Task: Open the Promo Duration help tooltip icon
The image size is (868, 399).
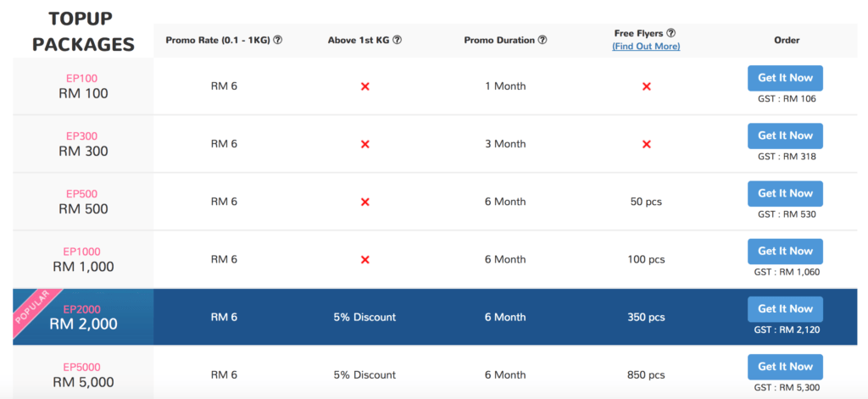Action: [x=542, y=40]
